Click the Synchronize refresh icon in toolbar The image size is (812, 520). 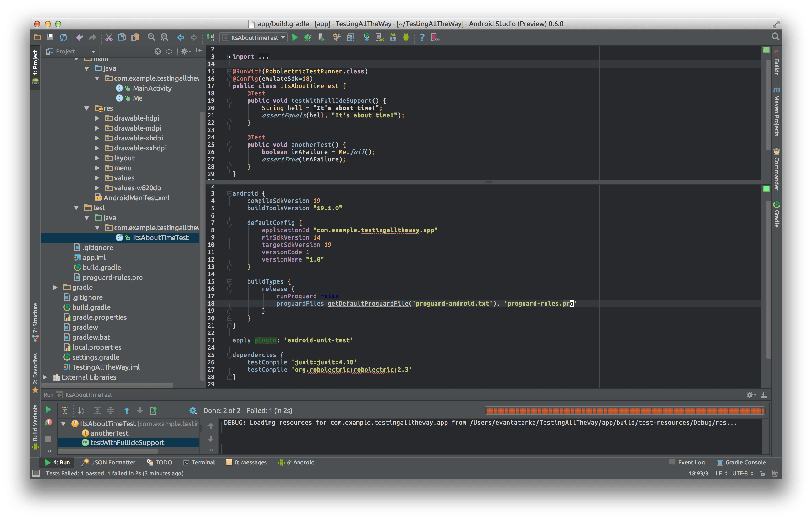63,37
